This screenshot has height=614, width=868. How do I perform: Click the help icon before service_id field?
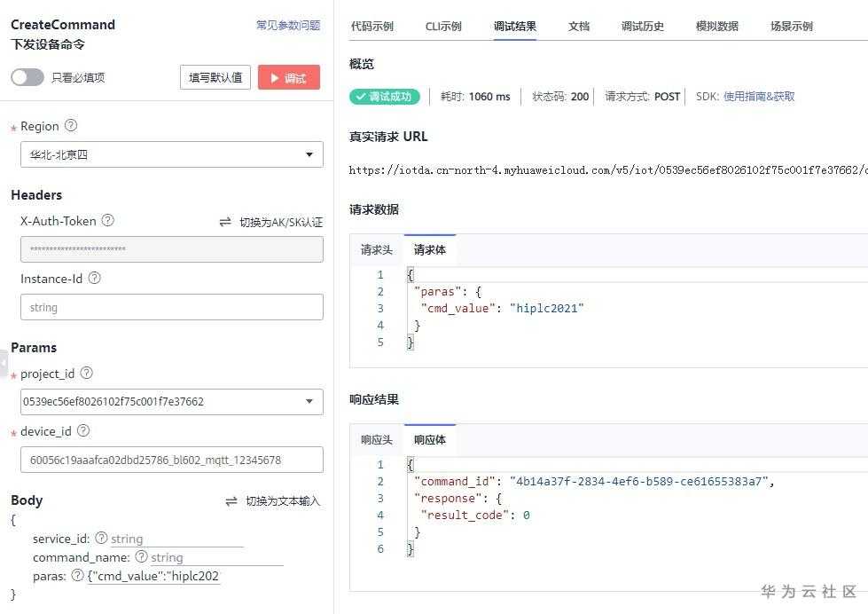point(101,539)
